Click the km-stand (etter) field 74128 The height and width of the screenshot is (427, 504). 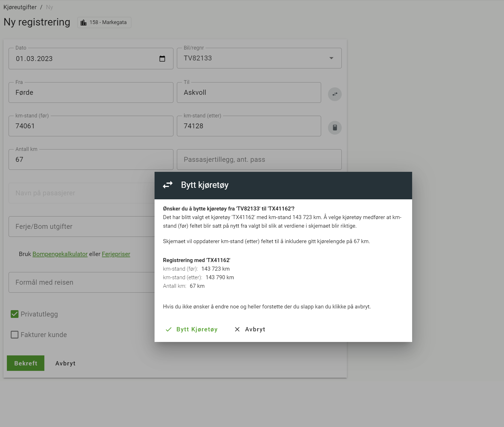click(x=249, y=126)
